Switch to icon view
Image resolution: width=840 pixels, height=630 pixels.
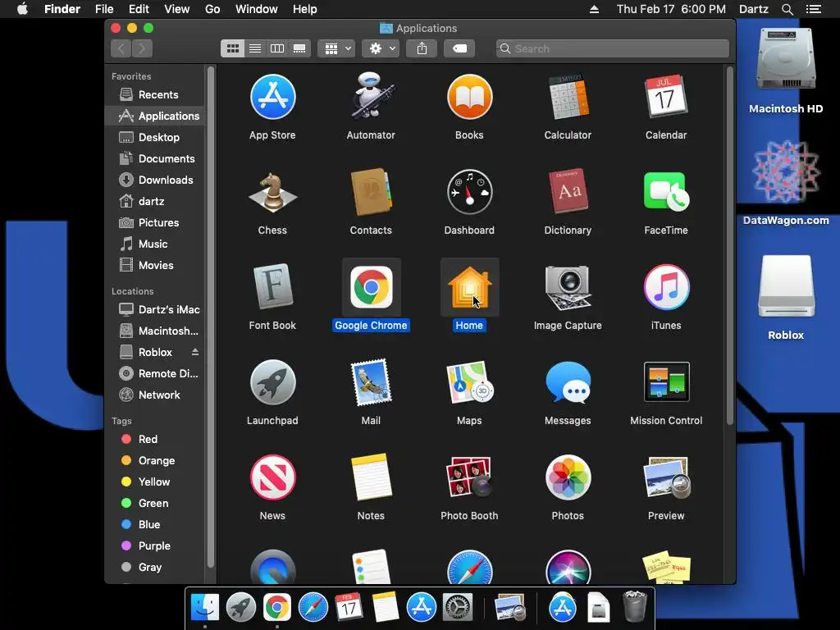(232, 48)
